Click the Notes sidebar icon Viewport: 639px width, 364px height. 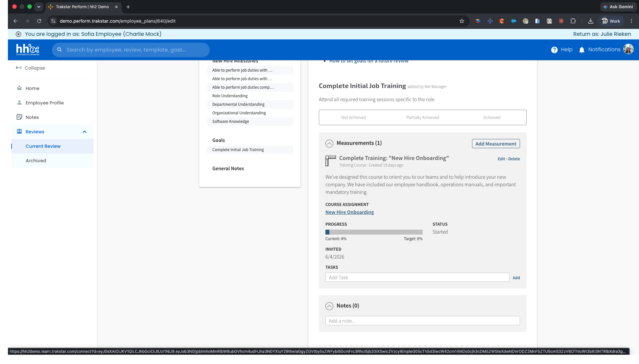(x=19, y=117)
